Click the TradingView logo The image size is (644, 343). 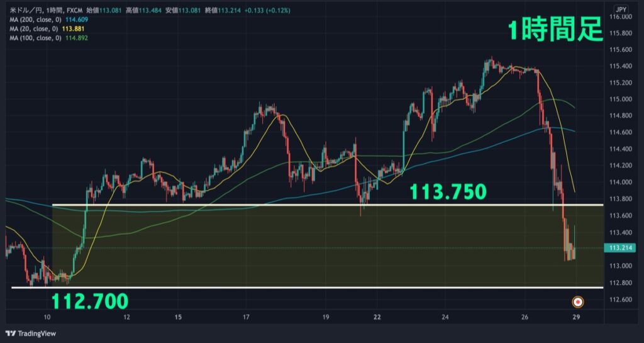(30, 334)
